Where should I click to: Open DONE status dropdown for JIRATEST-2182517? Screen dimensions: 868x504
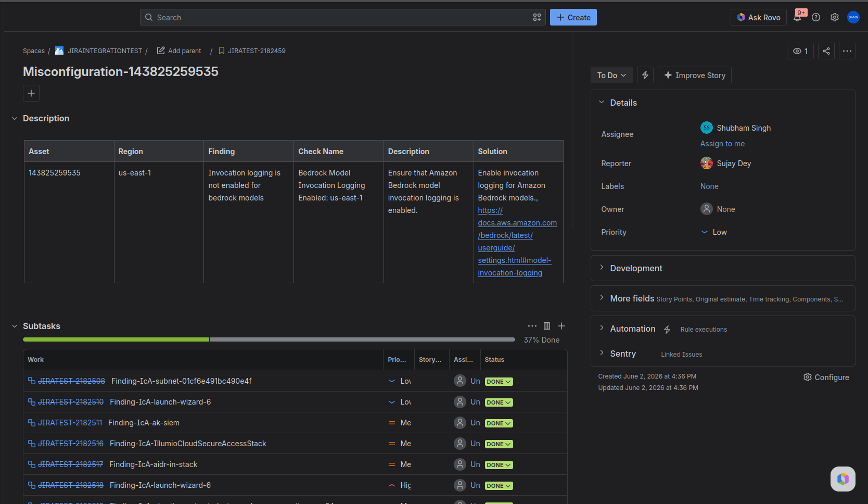[x=499, y=465]
